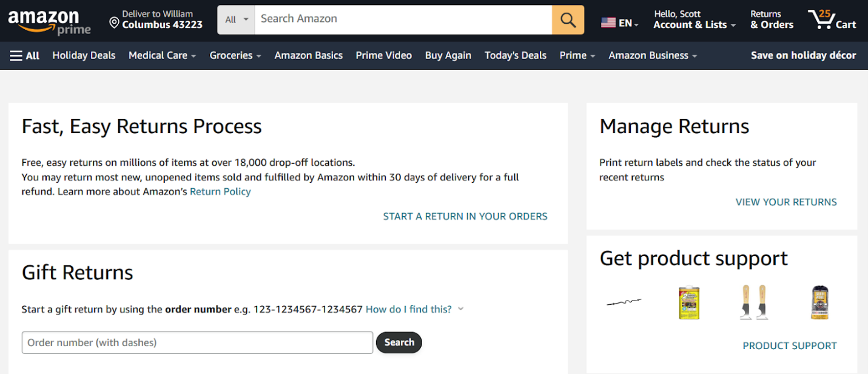Open the Return Policy link

[220, 191]
